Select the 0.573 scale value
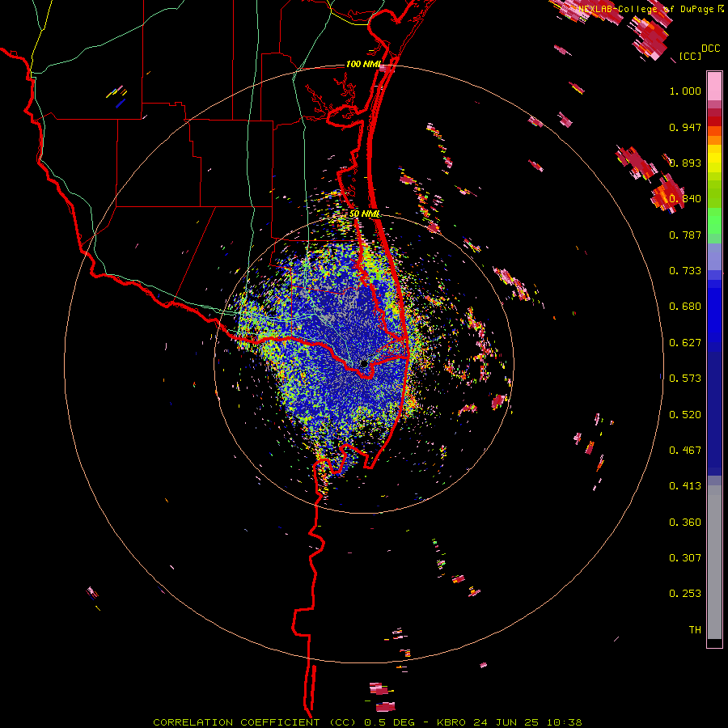The height and width of the screenshot is (728, 728). point(685,379)
